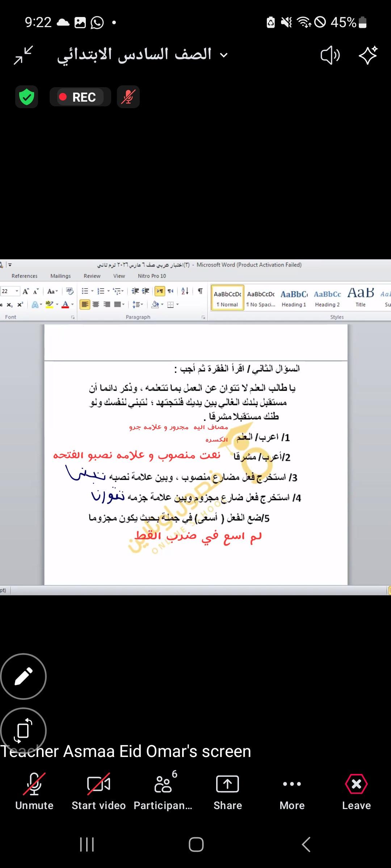
Task: Switch to the View tab
Action: click(119, 276)
